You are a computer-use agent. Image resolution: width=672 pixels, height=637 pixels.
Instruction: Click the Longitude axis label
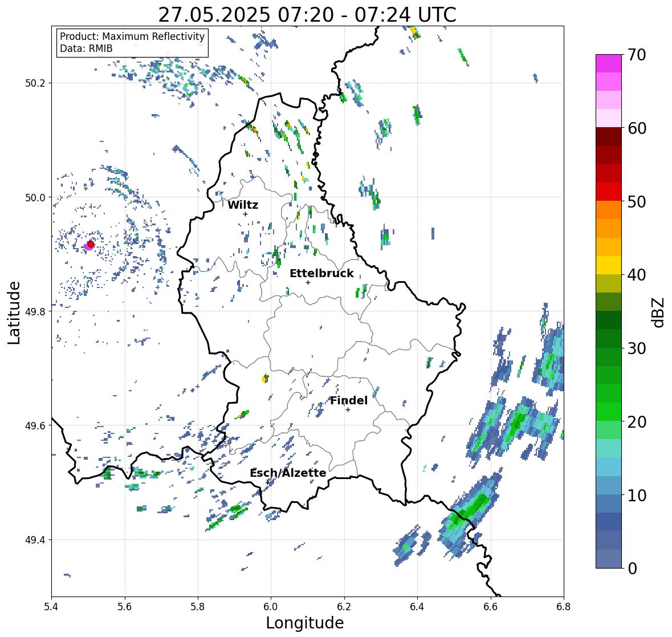pos(305,623)
